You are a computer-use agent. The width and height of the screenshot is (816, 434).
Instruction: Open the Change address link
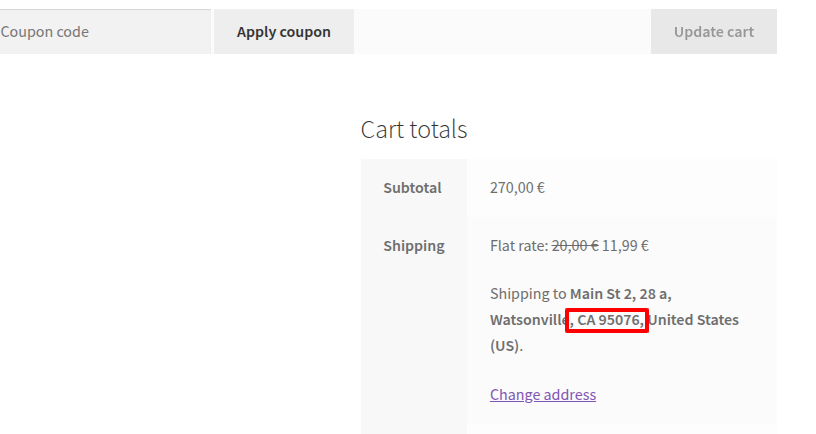pyautogui.click(x=543, y=394)
